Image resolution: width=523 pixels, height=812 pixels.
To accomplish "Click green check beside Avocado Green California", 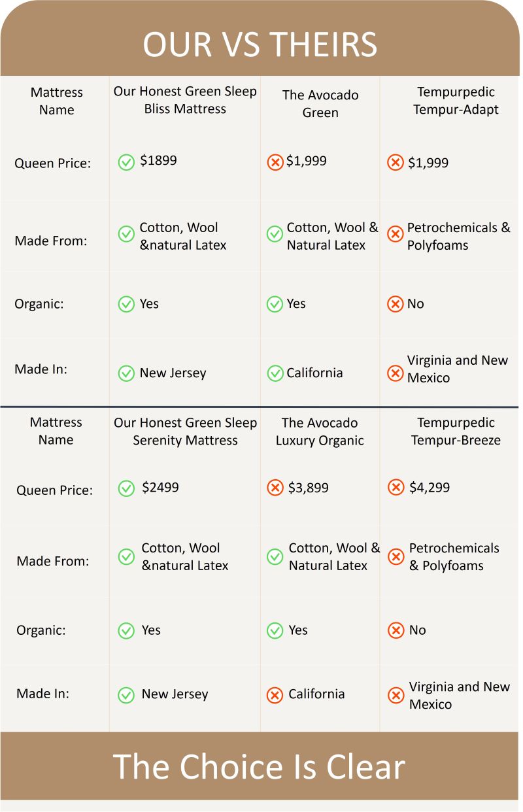I will pos(275,373).
